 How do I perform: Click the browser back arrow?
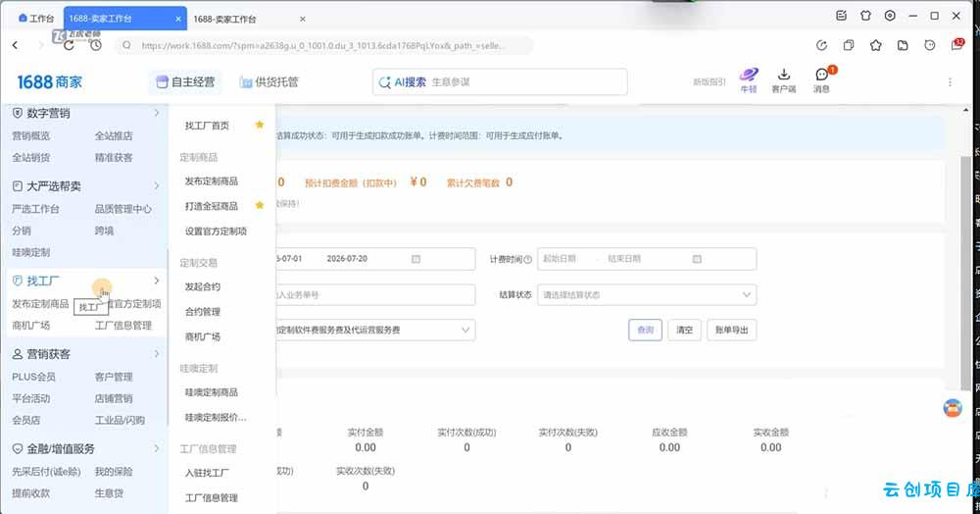pos(15,45)
